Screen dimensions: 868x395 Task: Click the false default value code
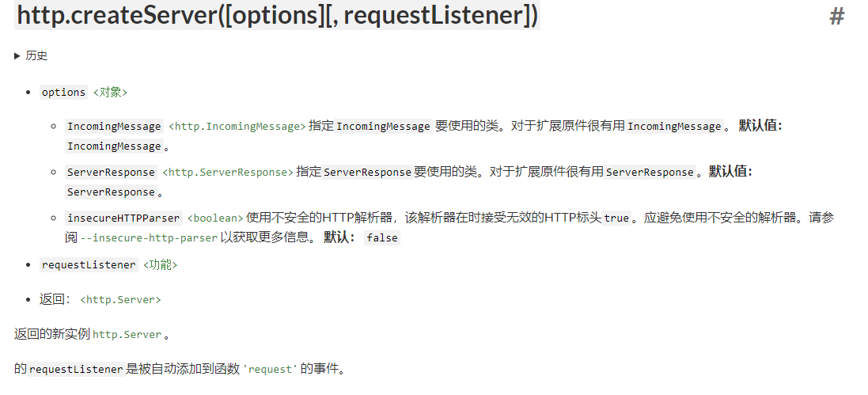coord(382,237)
